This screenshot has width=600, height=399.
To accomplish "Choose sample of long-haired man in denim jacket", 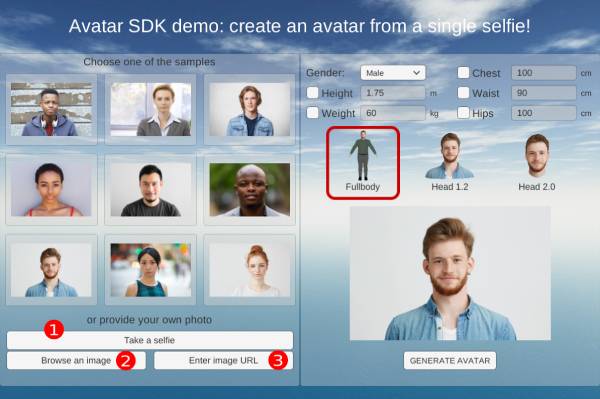I will click(249, 109).
